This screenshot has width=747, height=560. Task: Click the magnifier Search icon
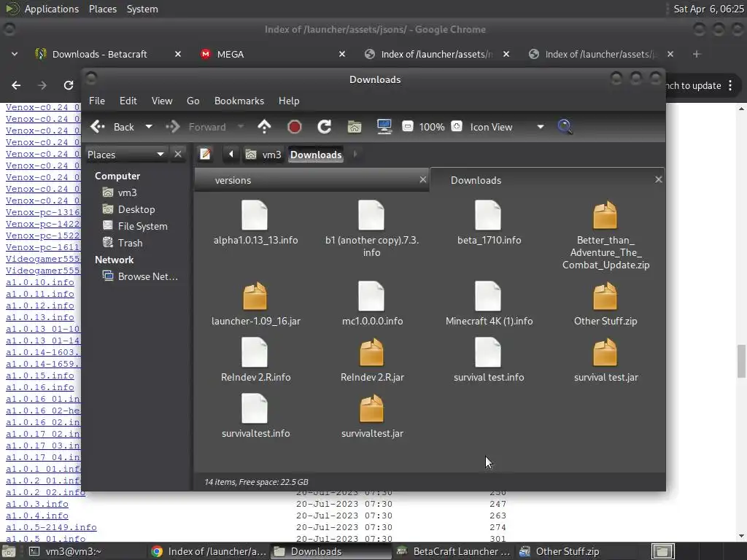[565, 127]
